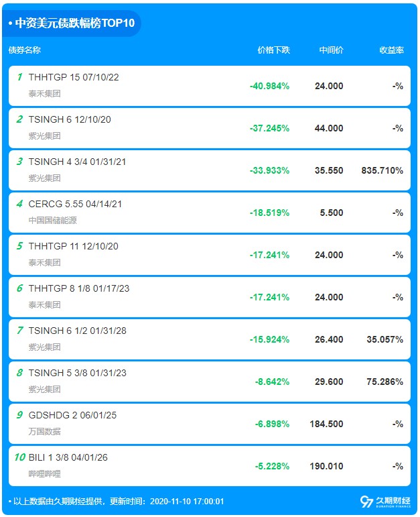Open bond THHTGP 15 07/10/22
This screenshot has height=517, width=420.
[74, 77]
